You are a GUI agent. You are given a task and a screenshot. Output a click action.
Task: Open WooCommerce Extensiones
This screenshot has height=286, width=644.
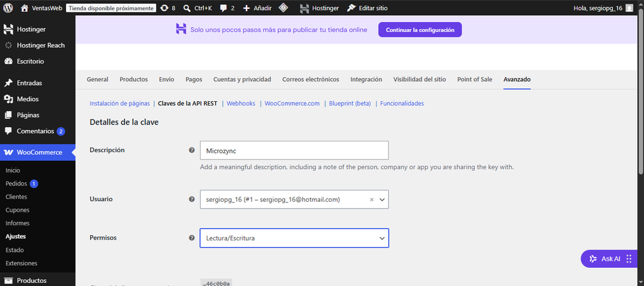pyautogui.click(x=21, y=263)
